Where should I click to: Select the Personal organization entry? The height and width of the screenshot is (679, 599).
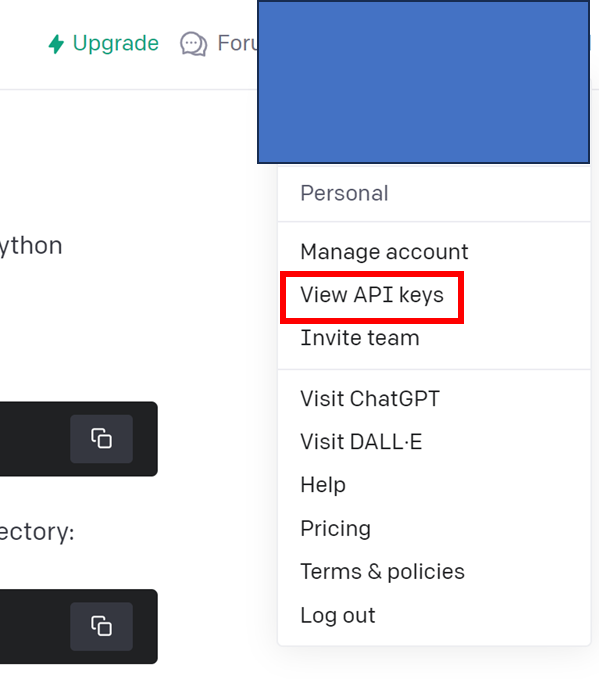point(344,193)
